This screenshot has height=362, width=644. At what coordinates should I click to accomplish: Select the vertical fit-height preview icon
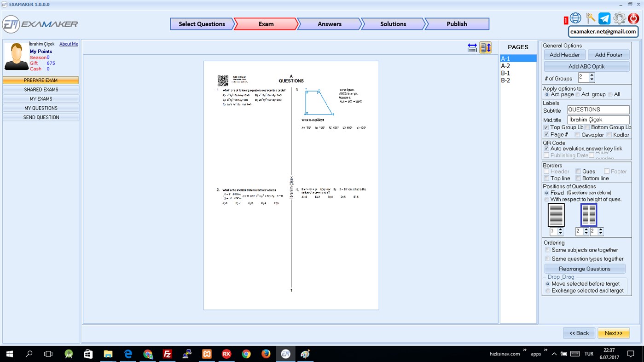486,47
